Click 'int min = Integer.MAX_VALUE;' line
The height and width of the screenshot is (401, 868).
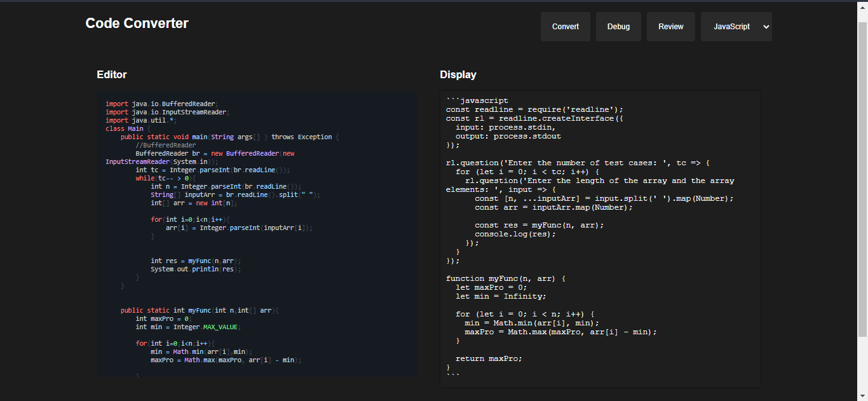click(x=188, y=327)
